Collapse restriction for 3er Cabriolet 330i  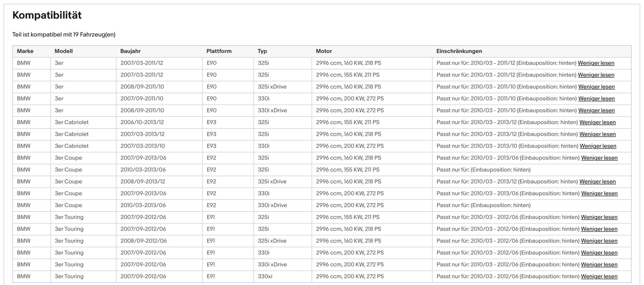(598, 146)
